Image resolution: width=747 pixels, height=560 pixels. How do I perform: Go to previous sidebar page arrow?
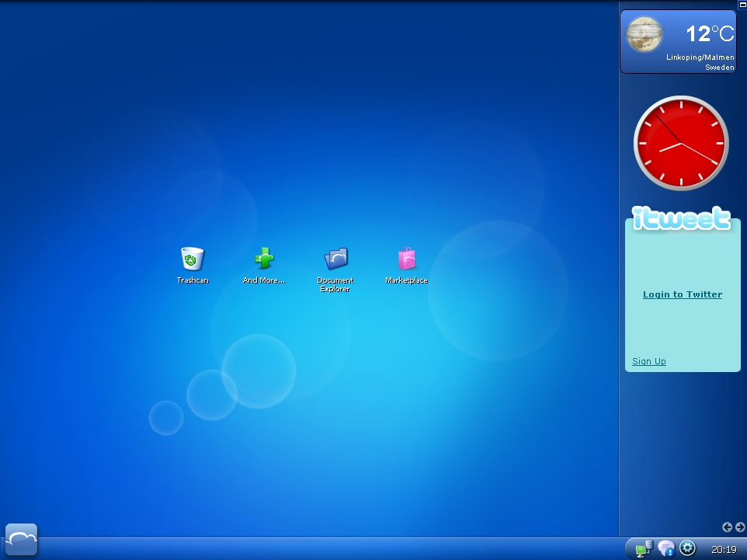(727, 527)
